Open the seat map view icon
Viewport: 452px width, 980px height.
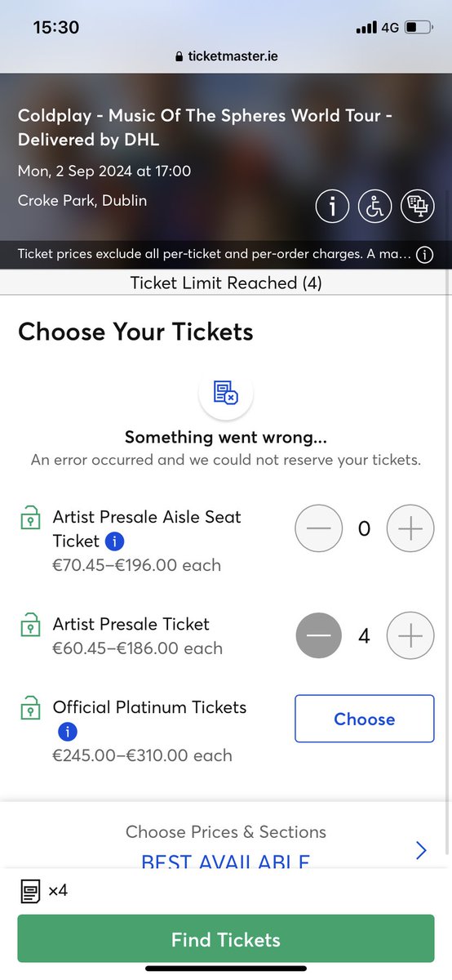pyautogui.click(x=417, y=207)
